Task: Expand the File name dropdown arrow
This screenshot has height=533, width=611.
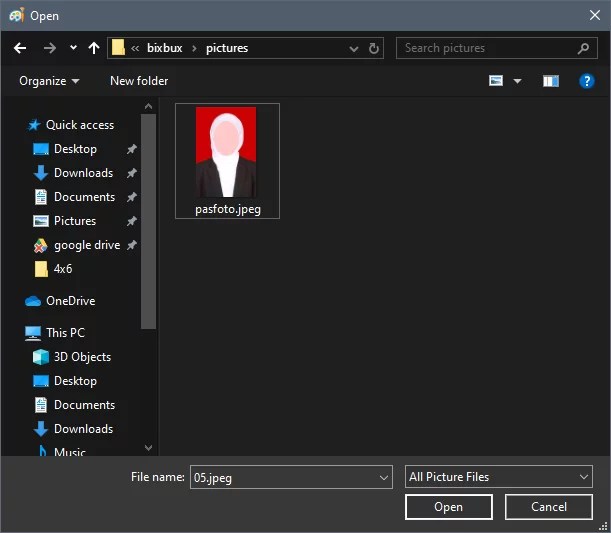Action: click(x=384, y=478)
